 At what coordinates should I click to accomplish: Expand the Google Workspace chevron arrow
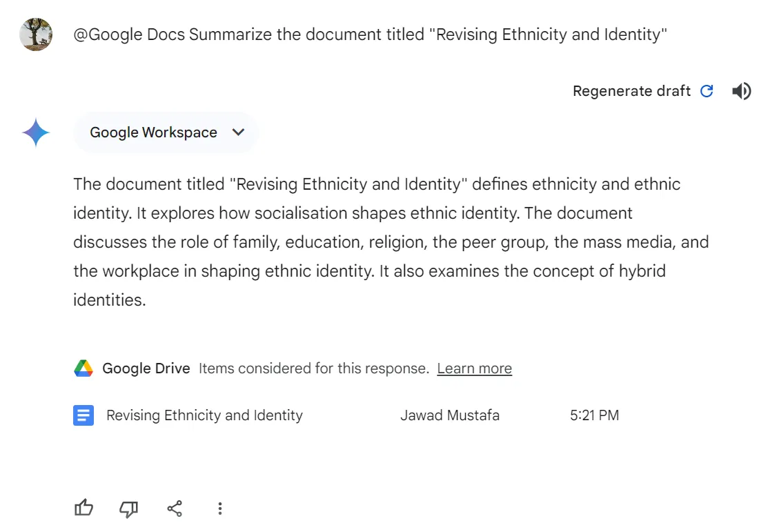pos(239,132)
